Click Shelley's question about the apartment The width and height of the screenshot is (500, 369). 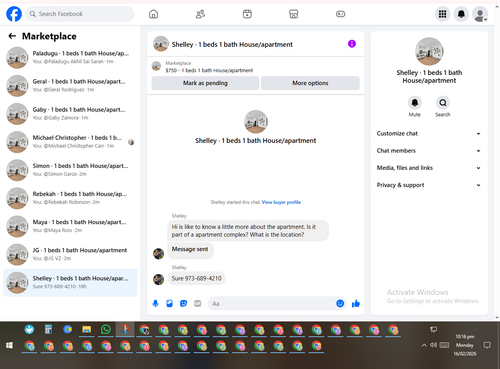[x=248, y=230]
